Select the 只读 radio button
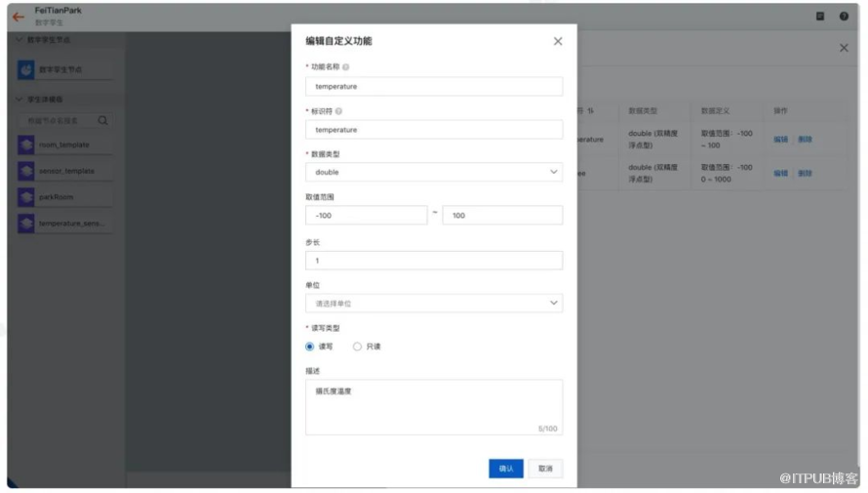 coord(357,347)
